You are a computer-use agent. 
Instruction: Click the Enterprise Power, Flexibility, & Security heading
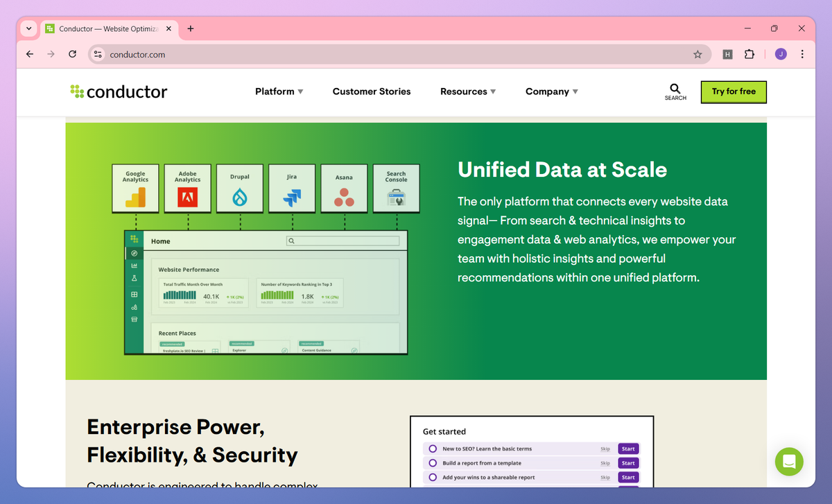coord(193,441)
